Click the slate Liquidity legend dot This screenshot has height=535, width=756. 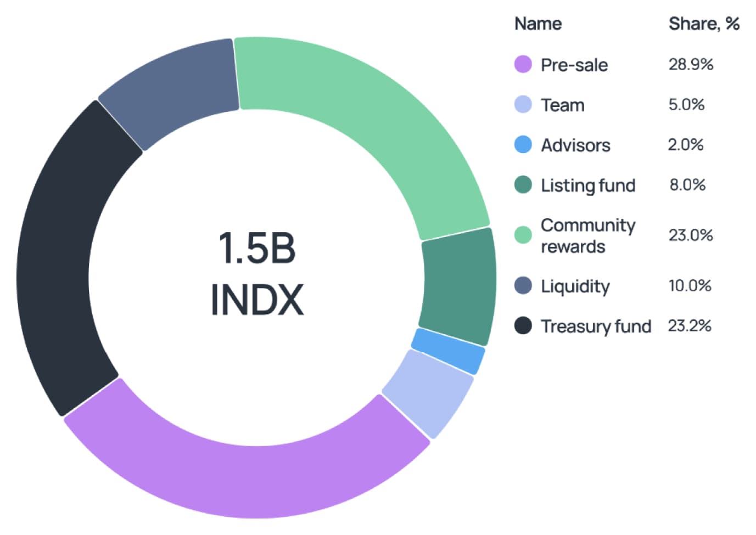pyautogui.click(x=523, y=285)
